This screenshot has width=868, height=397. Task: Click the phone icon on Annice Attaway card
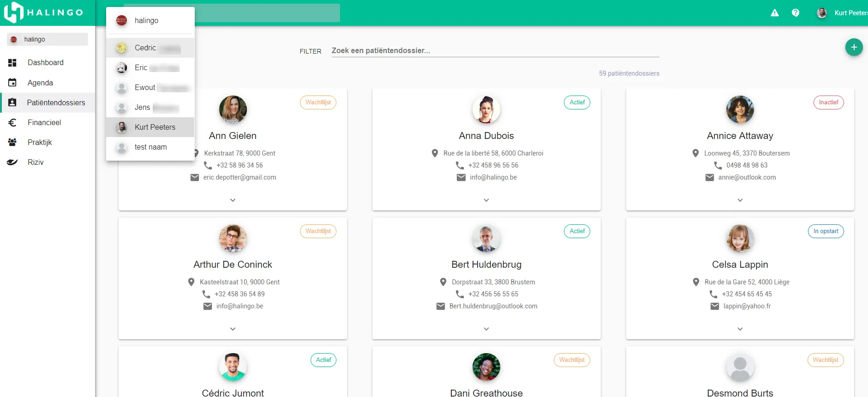(718, 165)
